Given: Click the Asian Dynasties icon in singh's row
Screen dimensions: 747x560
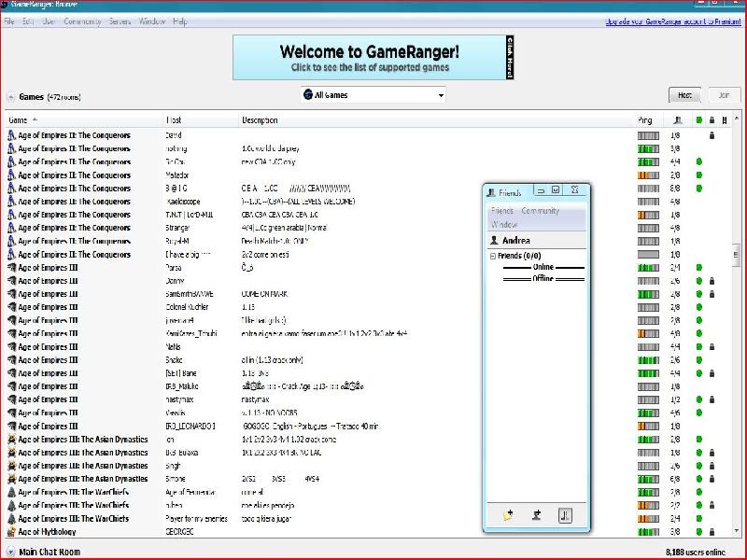Looking at the screenshot, I should pos(11,466).
